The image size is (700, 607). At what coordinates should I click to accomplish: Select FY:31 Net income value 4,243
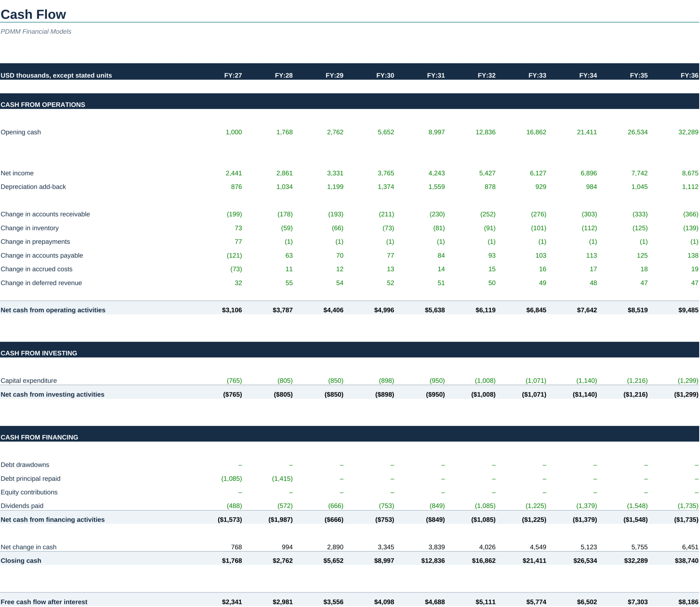[436, 173]
